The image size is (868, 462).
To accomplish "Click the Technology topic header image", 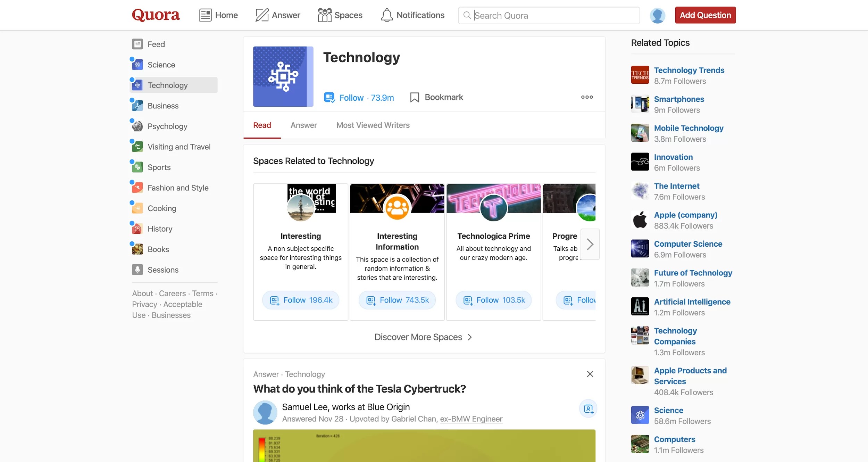I will [283, 76].
